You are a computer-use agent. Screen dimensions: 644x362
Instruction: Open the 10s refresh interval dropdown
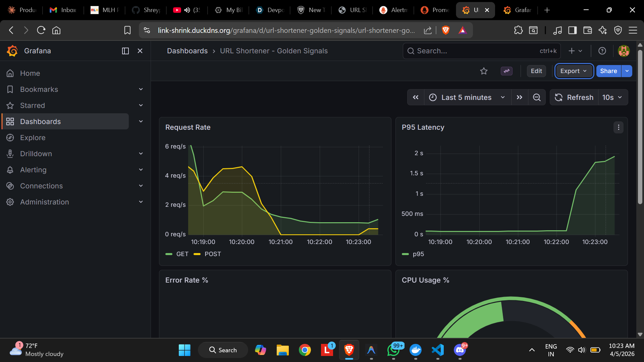tap(612, 98)
